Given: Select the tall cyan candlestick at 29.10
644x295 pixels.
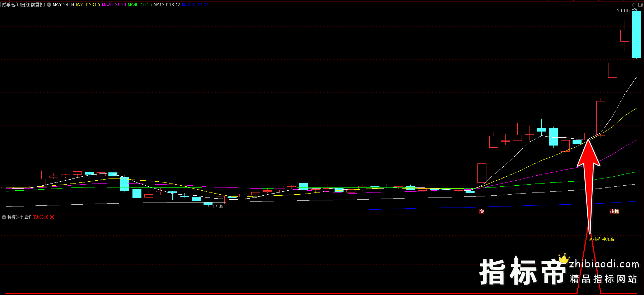Looking at the screenshot, I should pyautogui.click(x=636, y=34).
